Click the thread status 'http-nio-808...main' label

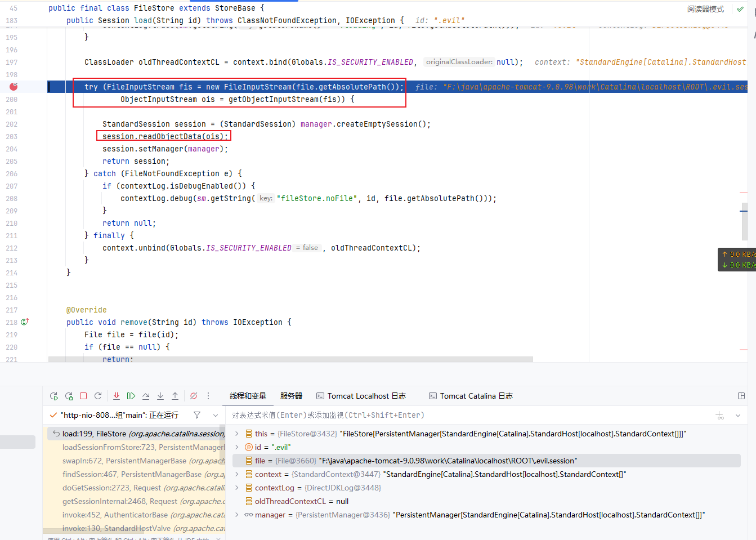point(119,415)
